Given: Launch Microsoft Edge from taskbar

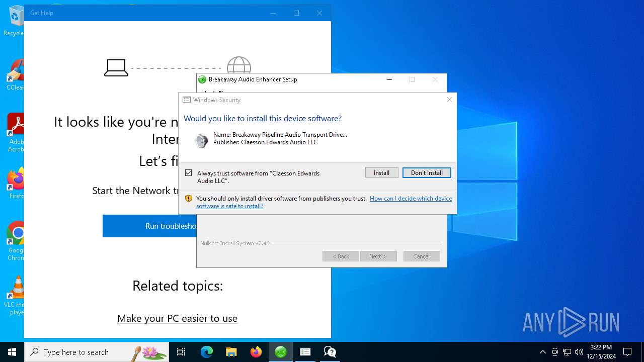Looking at the screenshot, I should point(207,352).
